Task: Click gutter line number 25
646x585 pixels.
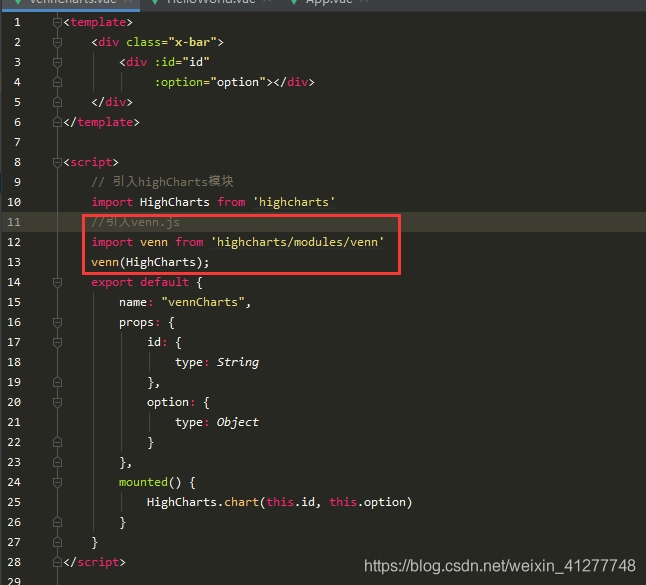Action: (x=14, y=502)
